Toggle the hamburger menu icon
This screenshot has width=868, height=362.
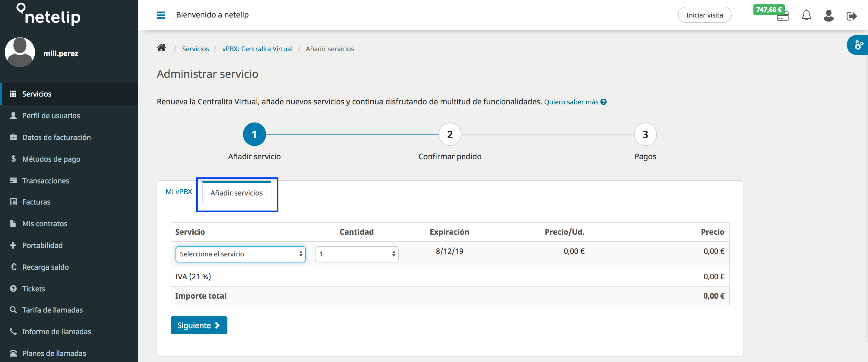[x=161, y=15]
